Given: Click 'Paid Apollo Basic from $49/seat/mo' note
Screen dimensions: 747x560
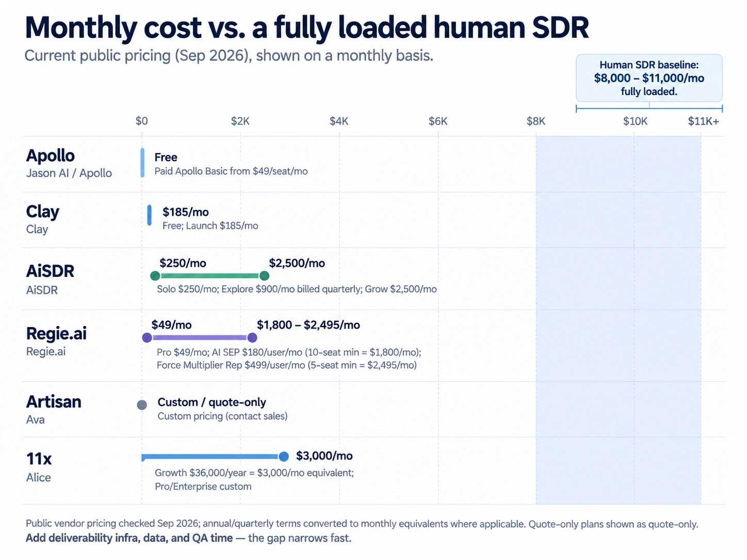Looking at the screenshot, I should pyautogui.click(x=231, y=171).
